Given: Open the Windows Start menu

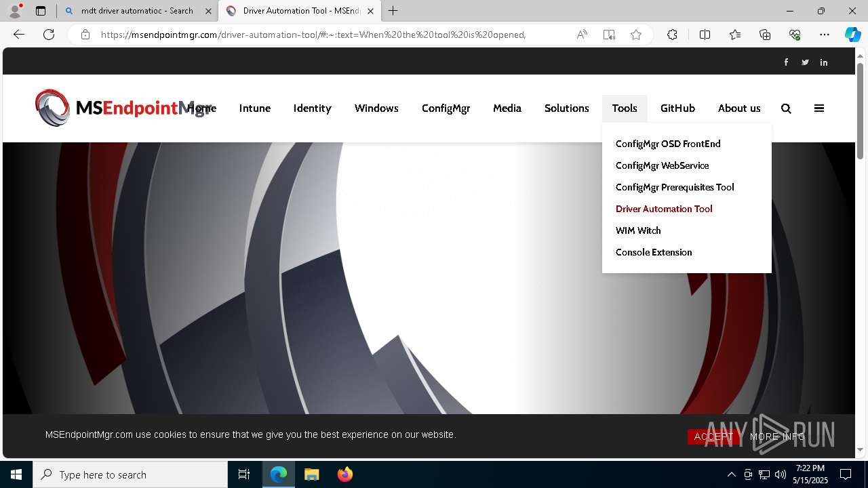Looking at the screenshot, I should [16, 474].
